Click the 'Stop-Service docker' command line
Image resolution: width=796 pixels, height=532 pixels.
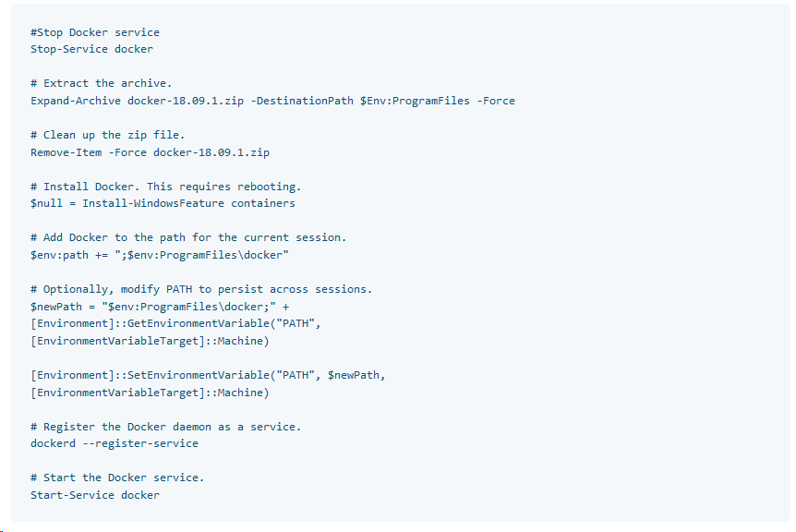92,49
